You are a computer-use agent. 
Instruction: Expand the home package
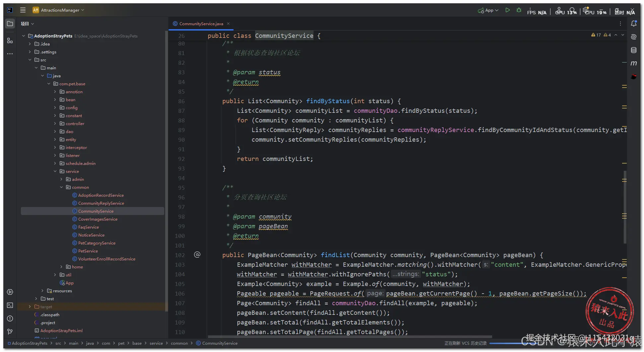click(61, 267)
